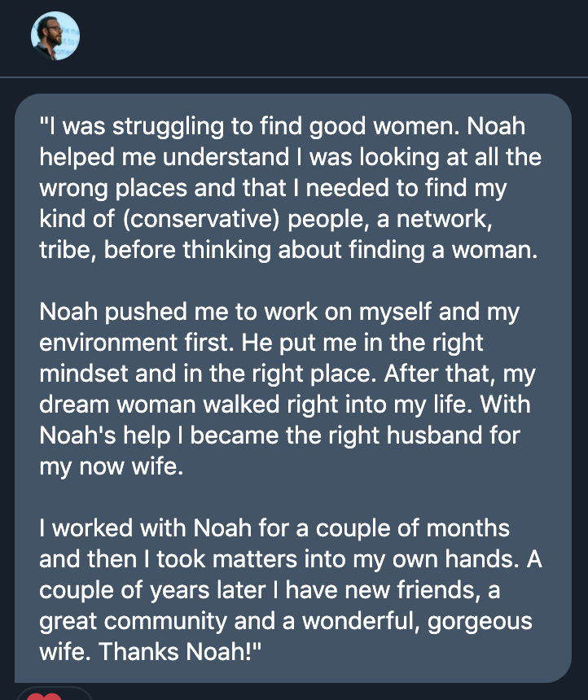Click the word "tribe," in the first paragraph
The width and height of the screenshot is (588, 700).
[x=68, y=250]
